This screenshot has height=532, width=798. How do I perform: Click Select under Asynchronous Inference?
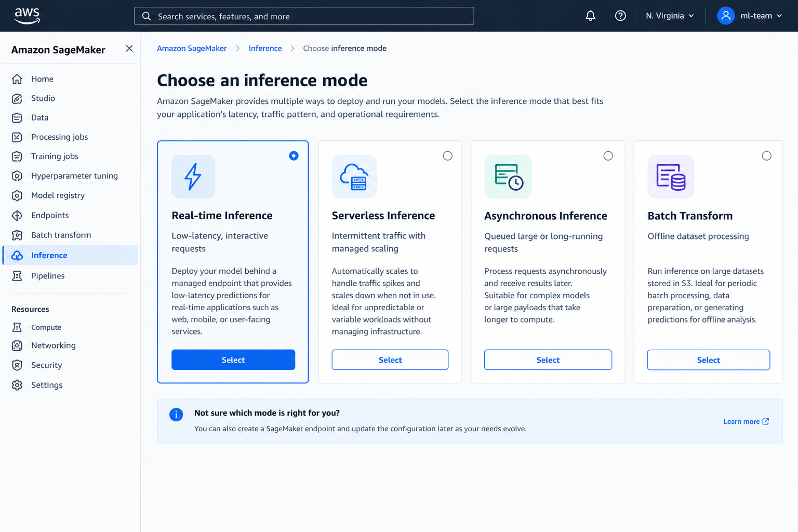pyautogui.click(x=548, y=360)
